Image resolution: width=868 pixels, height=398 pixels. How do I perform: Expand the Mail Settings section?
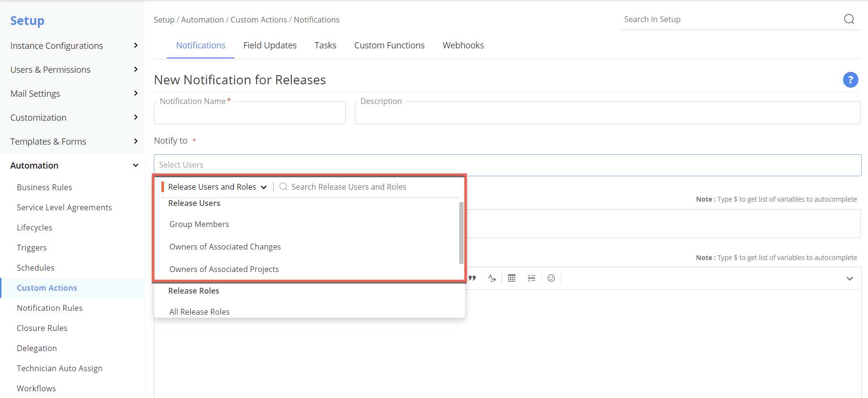coord(136,93)
